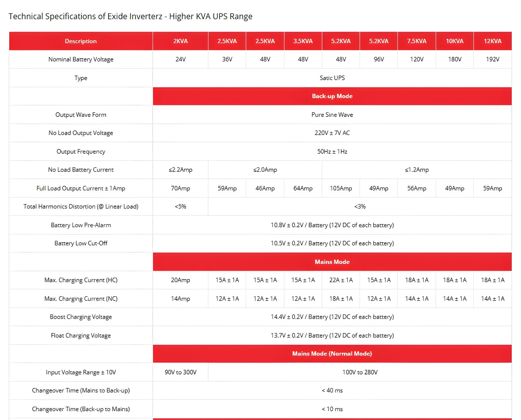
Task: Click the Nominal Battery Voltage row label
Action: (x=81, y=59)
